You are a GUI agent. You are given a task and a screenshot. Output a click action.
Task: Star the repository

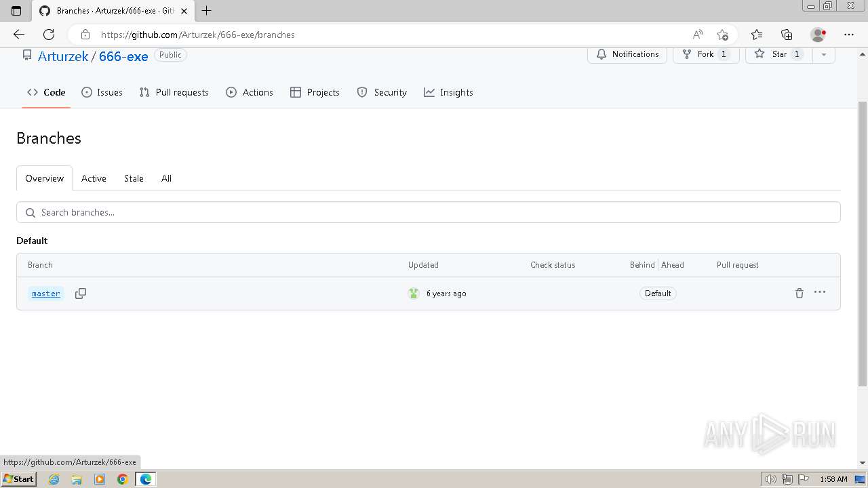pos(778,54)
